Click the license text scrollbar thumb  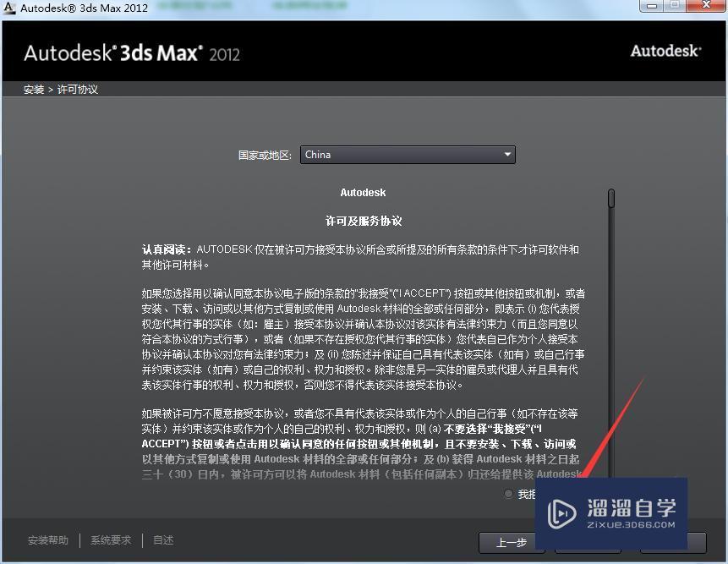tap(610, 200)
